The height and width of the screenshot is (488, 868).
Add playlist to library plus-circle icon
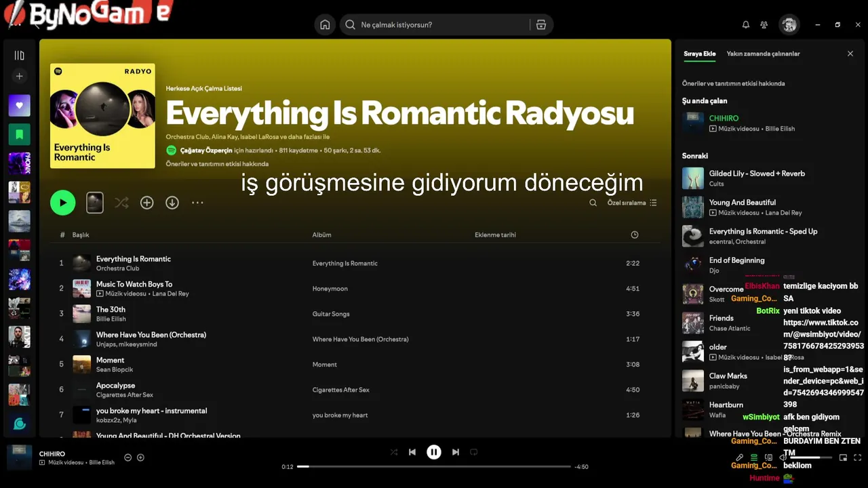pos(147,203)
